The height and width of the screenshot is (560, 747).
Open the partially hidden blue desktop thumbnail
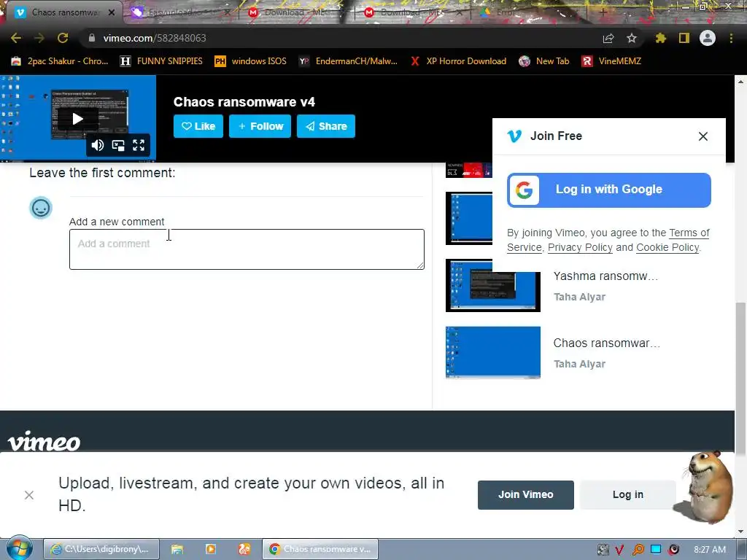pos(469,218)
